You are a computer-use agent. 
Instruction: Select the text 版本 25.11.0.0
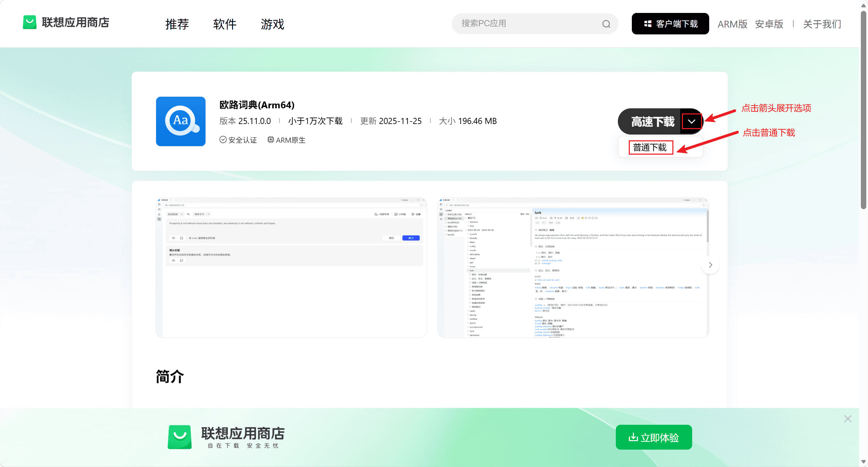(245, 121)
